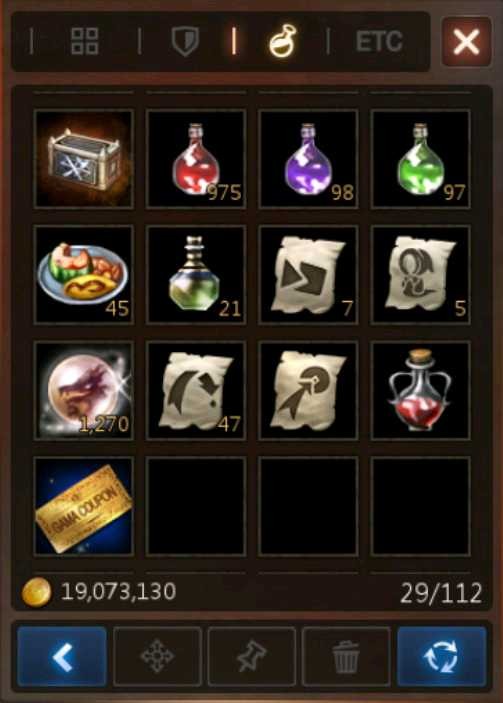The height and width of the screenshot is (703, 503).
Task: Select the green vial with 21 count
Action: click(196, 274)
